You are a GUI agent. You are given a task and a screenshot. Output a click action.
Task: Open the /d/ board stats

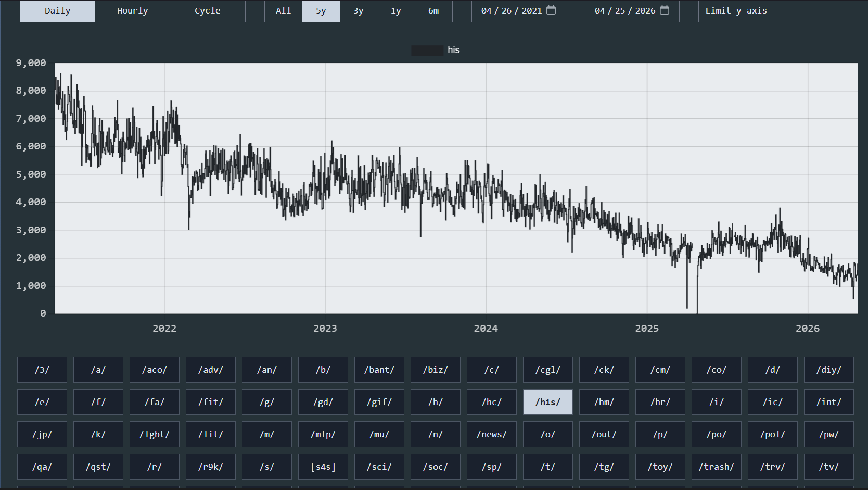tap(773, 370)
